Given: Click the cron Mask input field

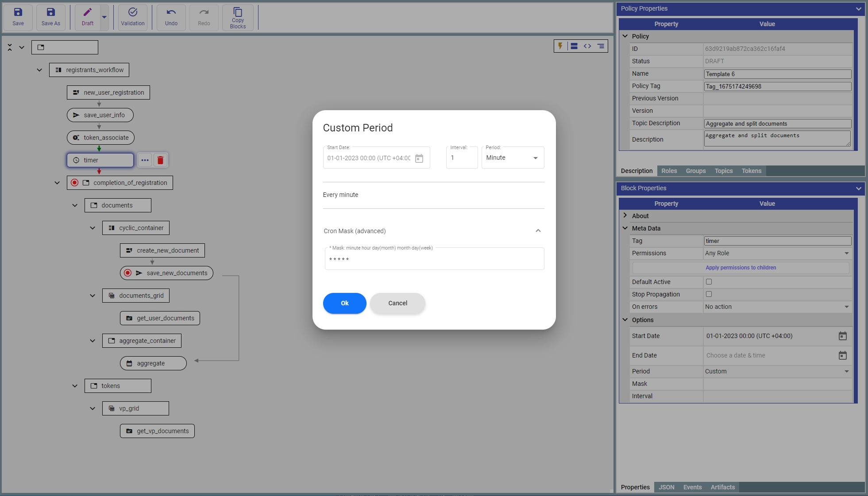Looking at the screenshot, I should pyautogui.click(x=434, y=260).
